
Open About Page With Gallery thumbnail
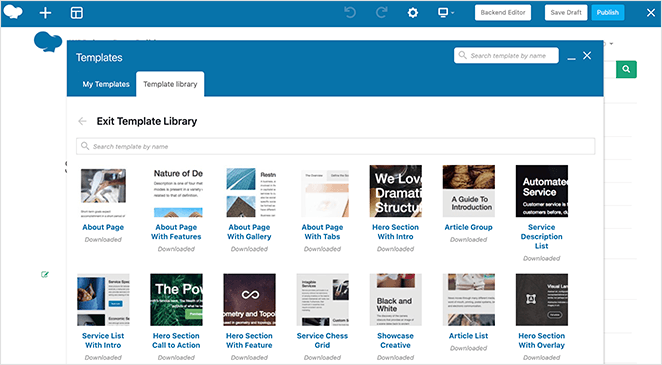click(250, 191)
